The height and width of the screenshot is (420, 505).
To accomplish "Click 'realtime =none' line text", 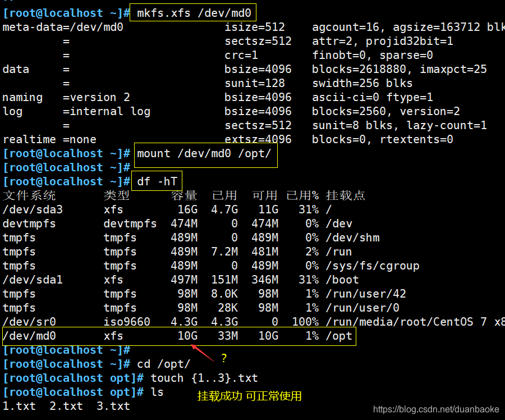I will (x=49, y=139).
